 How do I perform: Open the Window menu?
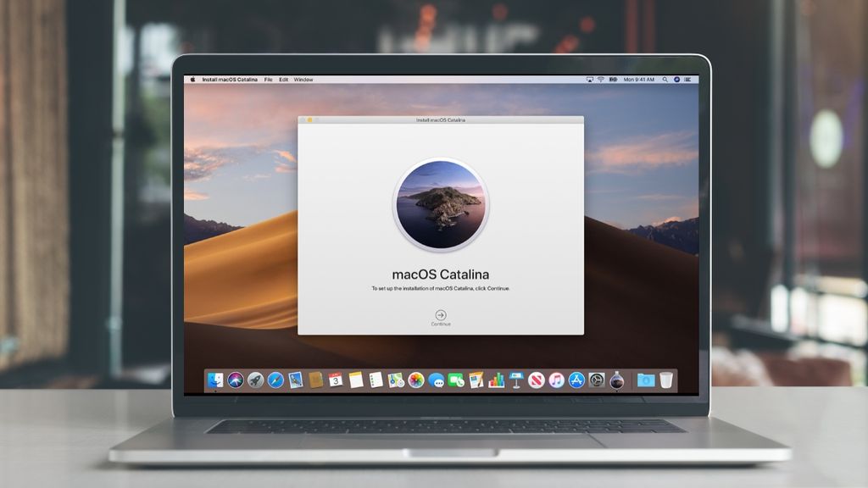pos(303,79)
